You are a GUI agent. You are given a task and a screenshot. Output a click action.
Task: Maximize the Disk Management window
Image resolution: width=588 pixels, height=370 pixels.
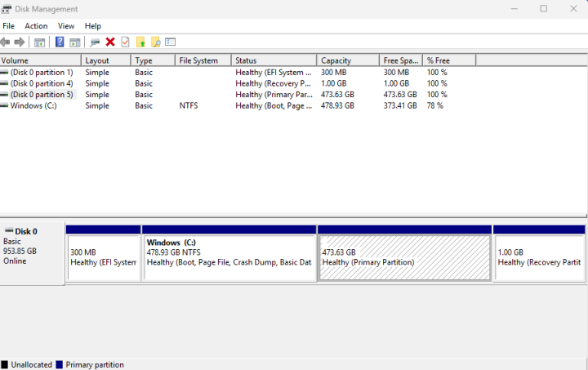(544, 9)
